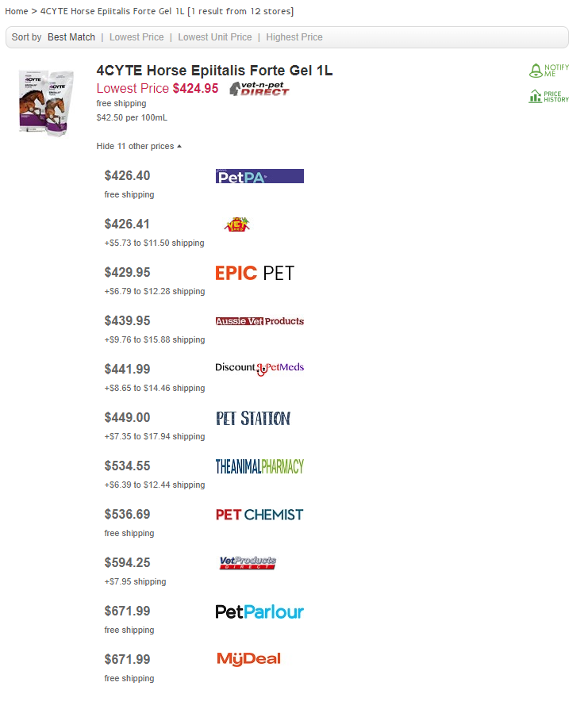Select the Best Match sort option
The image size is (588, 713).
(71, 37)
